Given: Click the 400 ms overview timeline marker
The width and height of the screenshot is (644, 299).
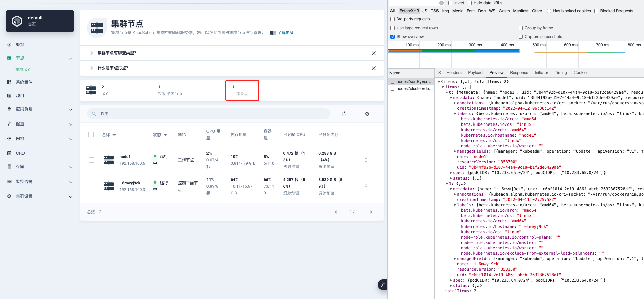Looking at the screenshot, I should click(507, 45).
